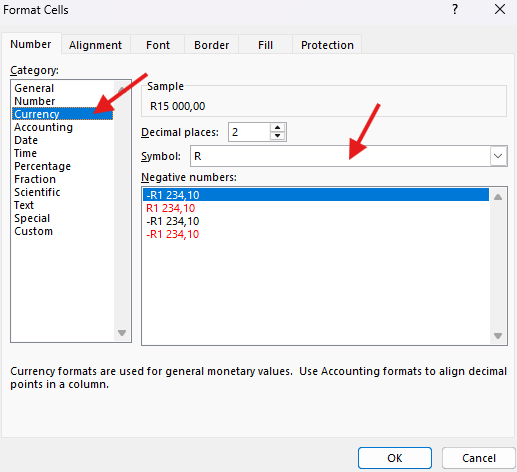Click the category list scroll down arrow
The image size is (517, 472).
click(122, 333)
